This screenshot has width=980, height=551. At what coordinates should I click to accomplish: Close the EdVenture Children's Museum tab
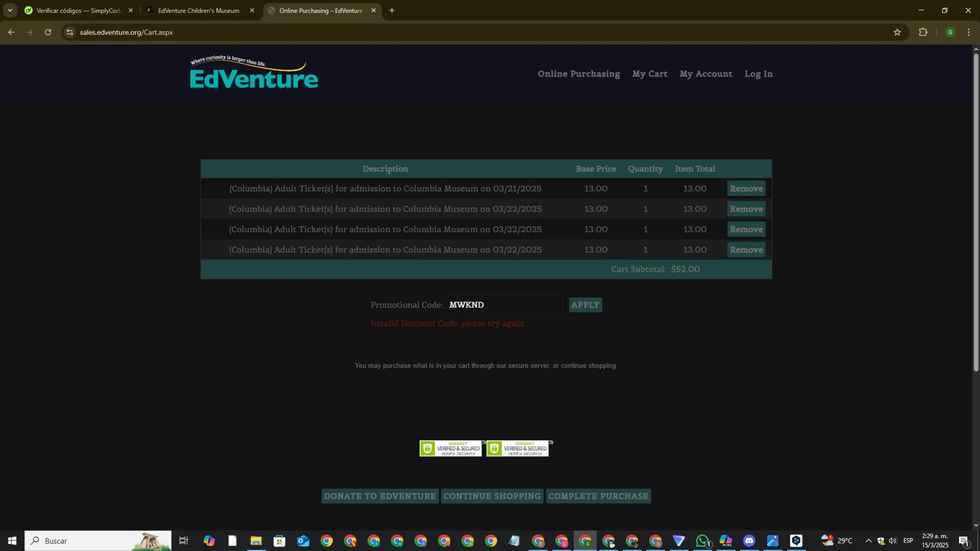(252, 10)
